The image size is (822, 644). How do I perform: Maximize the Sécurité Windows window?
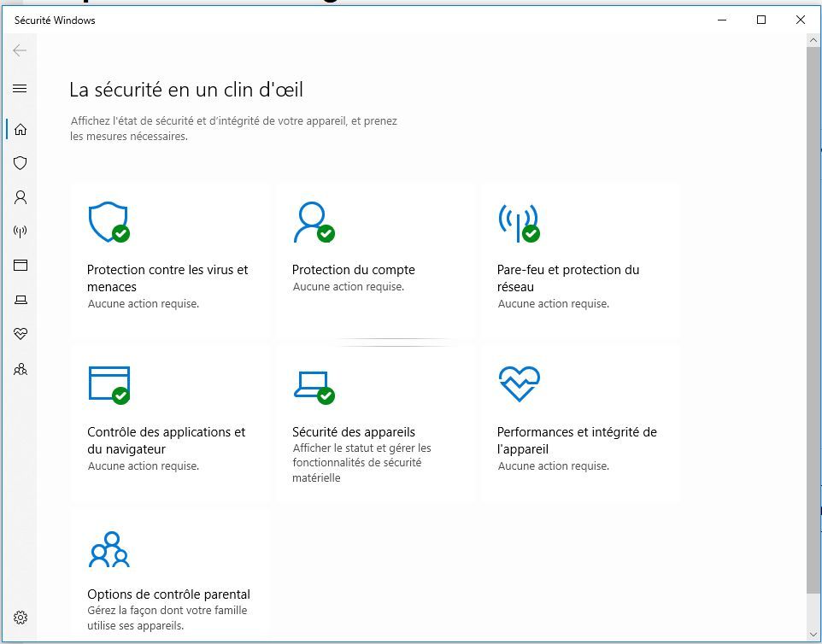click(x=761, y=20)
